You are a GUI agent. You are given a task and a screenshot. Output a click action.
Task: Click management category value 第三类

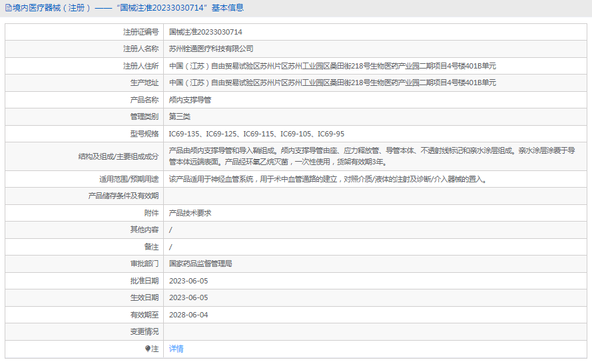click(x=179, y=116)
